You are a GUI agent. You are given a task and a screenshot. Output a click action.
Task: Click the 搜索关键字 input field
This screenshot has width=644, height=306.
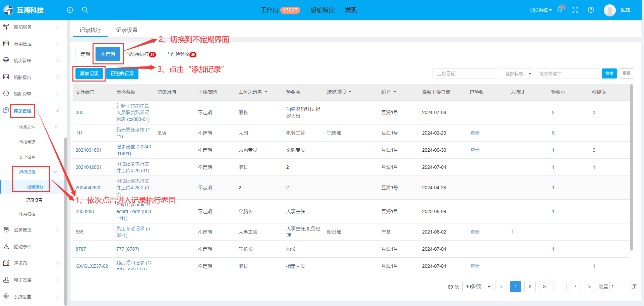(x=567, y=73)
